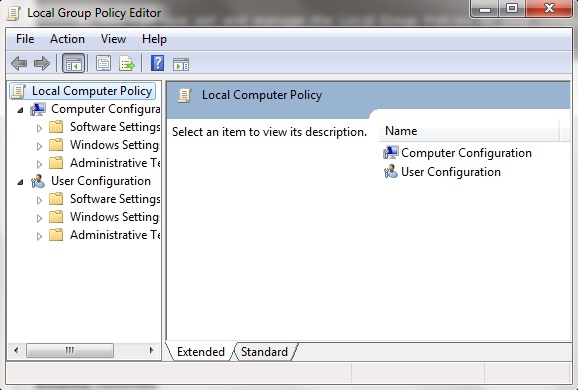Expand Windows Settings under Computer Configuration
Screen dimensions: 578x391
point(39,146)
